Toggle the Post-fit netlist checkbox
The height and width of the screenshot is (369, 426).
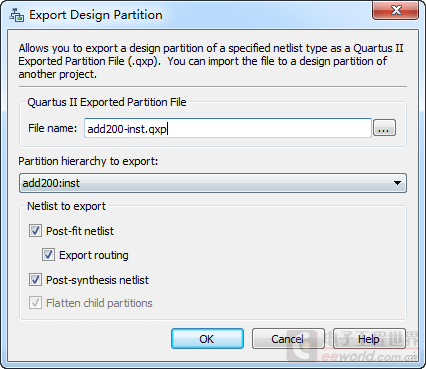[x=35, y=231]
